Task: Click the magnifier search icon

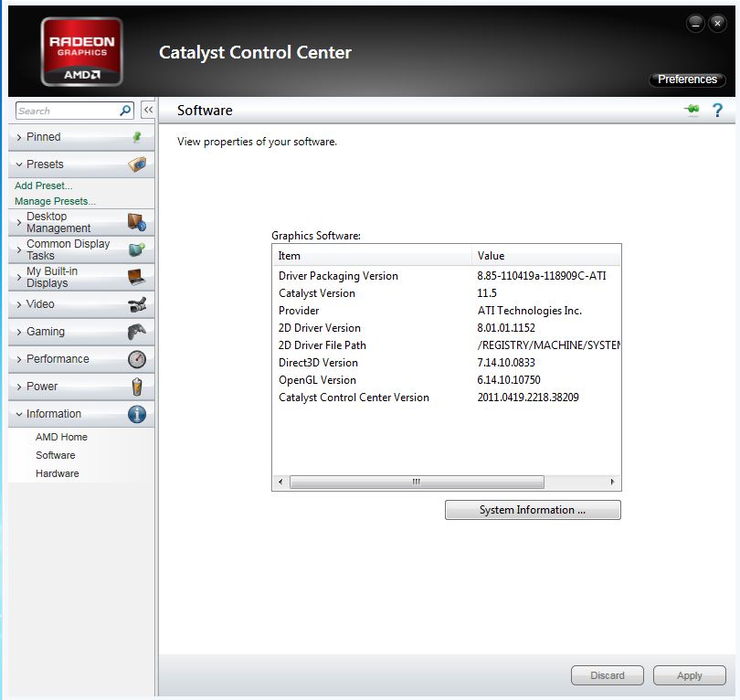Action: coord(125,111)
